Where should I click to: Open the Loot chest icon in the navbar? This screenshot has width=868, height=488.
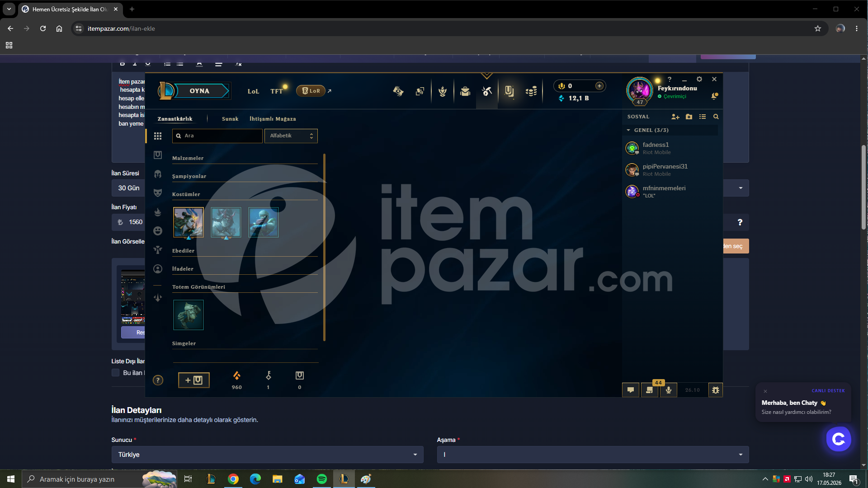coord(465,91)
